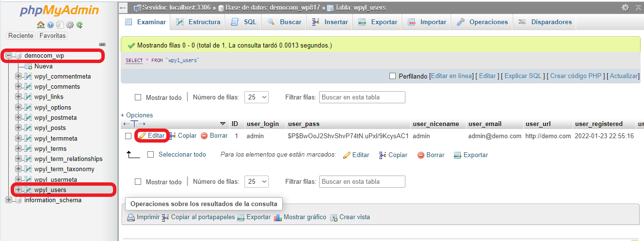This screenshot has width=644, height=241.
Task: Open the Favoritas tables button
Action: (x=52, y=35)
